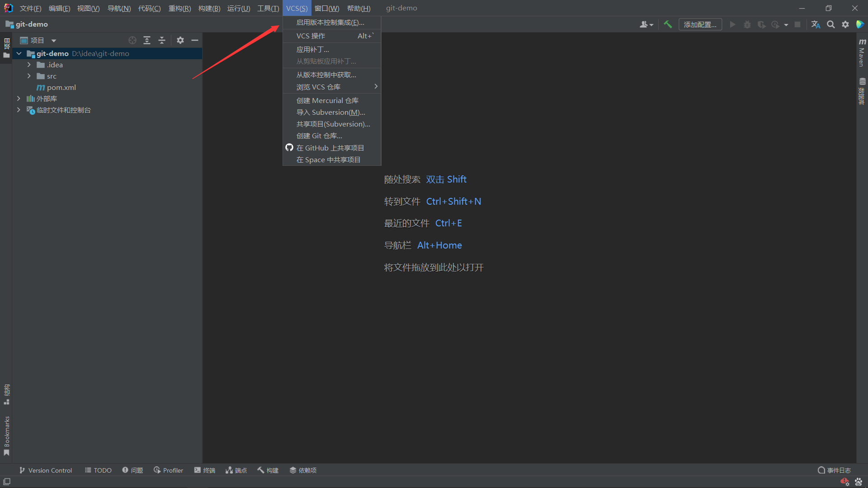Open the 导航(N) menu
Image resolution: width=868 pixels, height=488 pixels.
(119, 8)
